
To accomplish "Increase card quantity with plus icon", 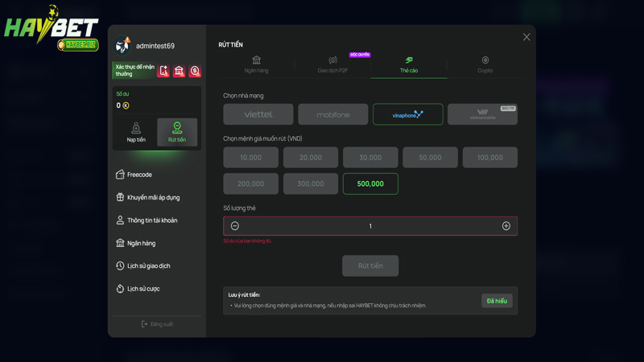I will coord(506,226).
